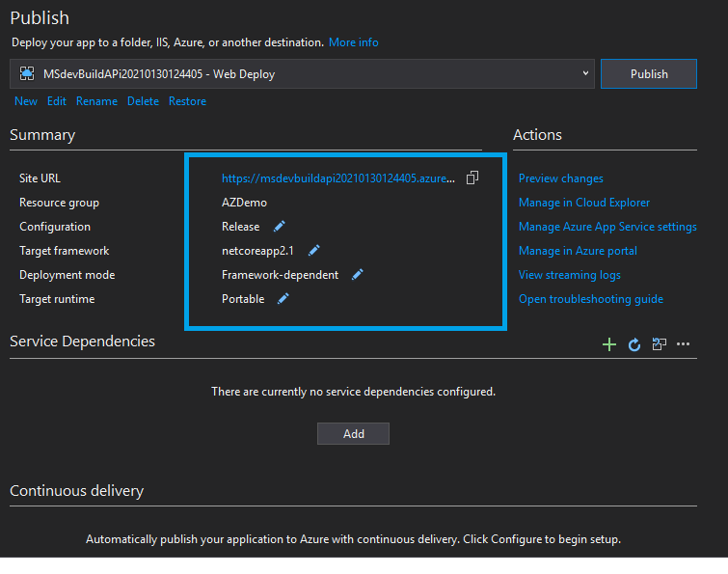Click the Summary heading
The width and height of the screenshot is (728, 574).
(x=42, y=135)
